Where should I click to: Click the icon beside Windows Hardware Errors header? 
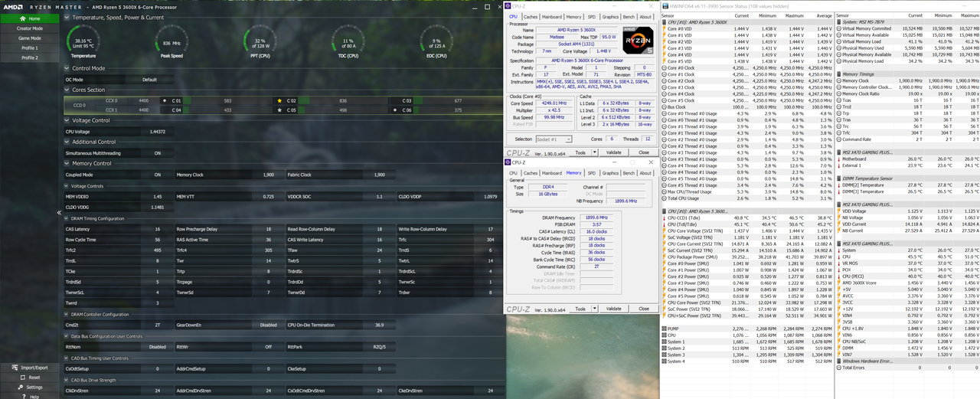pos(839,361)
